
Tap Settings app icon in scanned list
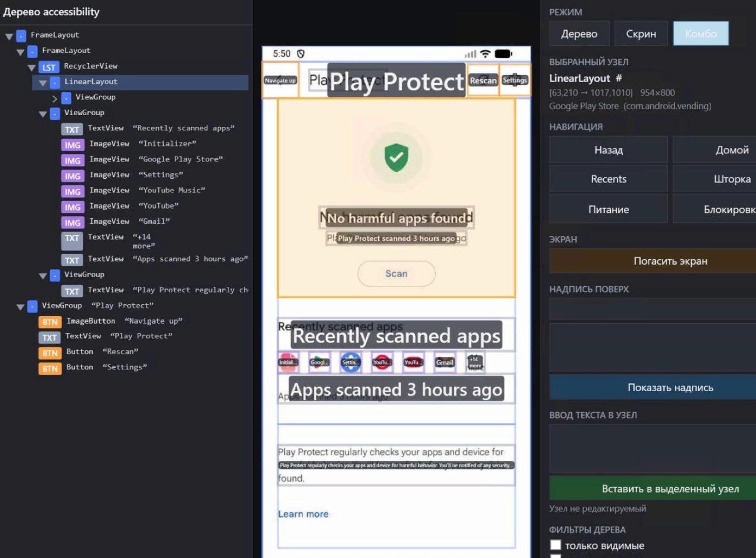tap(350, 362)
